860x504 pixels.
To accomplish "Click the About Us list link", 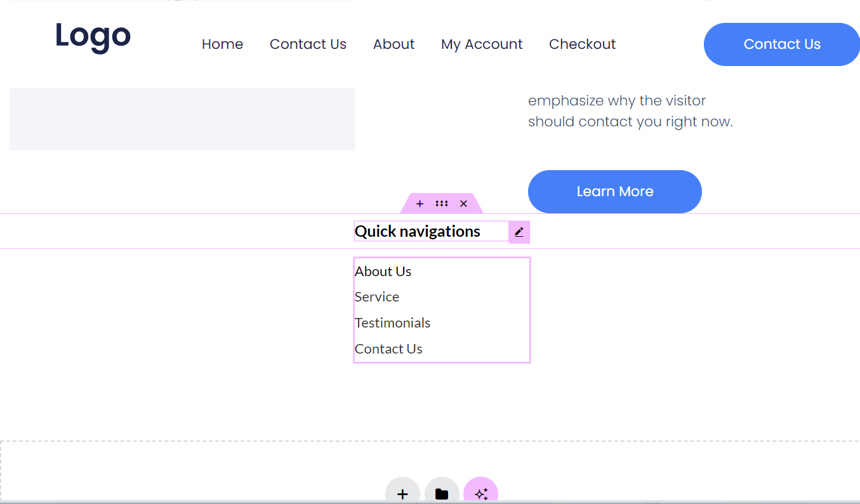I will point(383,272).
